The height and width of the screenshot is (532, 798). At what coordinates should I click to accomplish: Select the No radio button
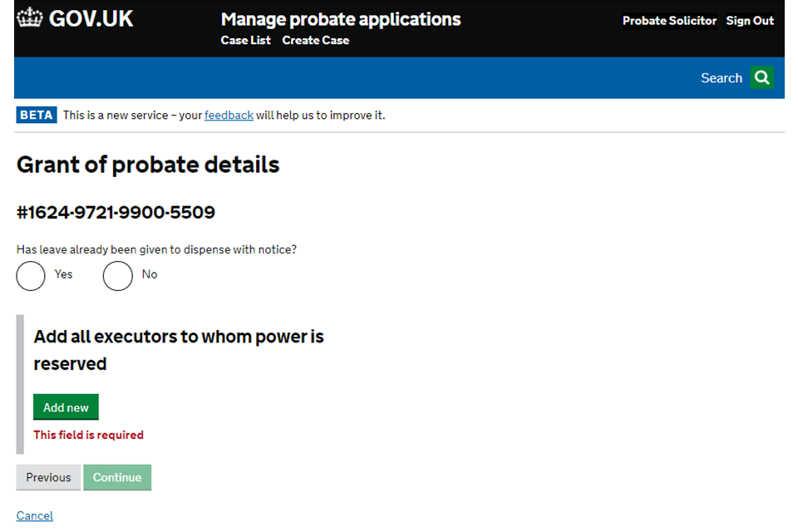(x=117, y=276)
